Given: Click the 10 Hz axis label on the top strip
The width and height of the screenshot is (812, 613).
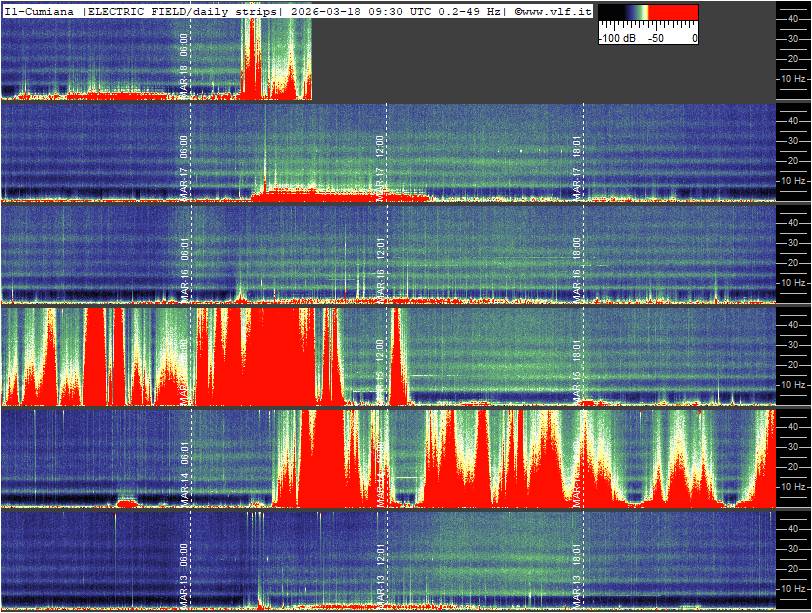Looking at the screenshot, I should coord(794,78).
